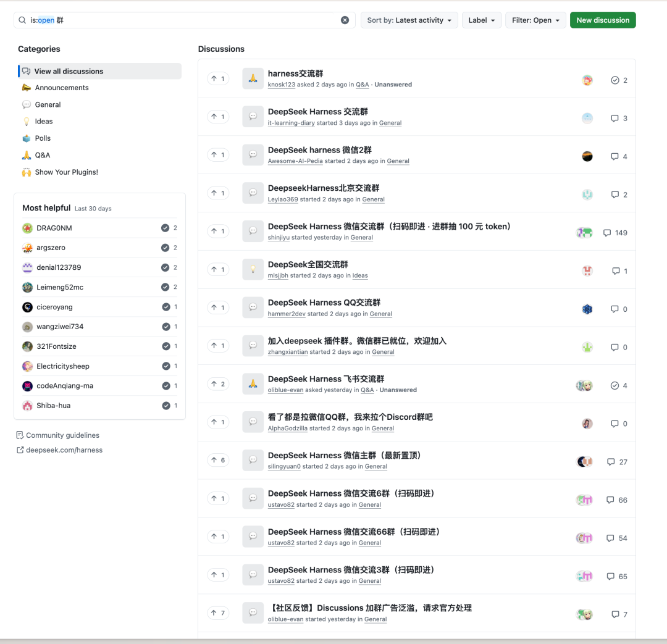
Task: Click the discussions search input field
Action: pyautogui.click(x=184, y=20)
